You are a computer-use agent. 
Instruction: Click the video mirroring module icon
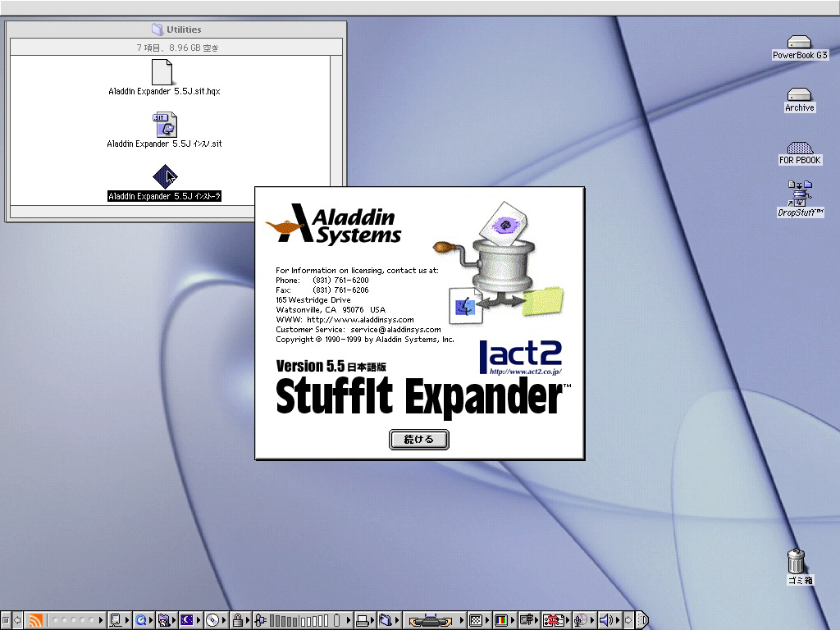(527, 620)
